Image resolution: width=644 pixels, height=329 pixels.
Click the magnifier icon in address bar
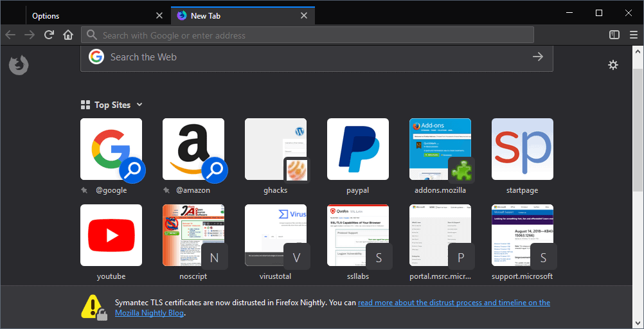(93, 35)
